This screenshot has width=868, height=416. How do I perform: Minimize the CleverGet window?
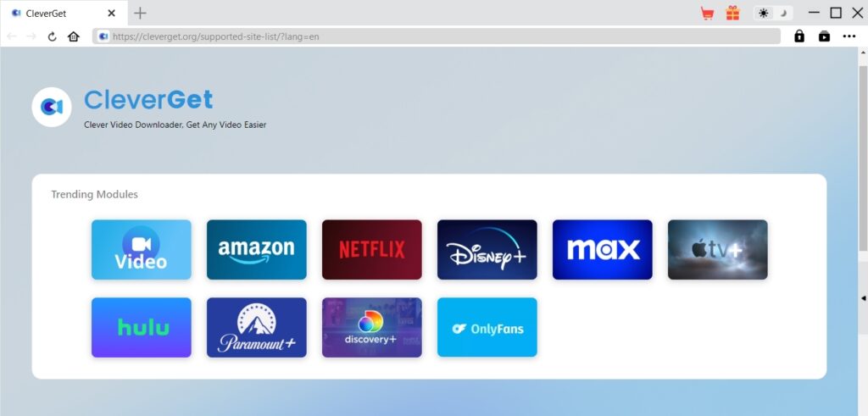[814, 13]
